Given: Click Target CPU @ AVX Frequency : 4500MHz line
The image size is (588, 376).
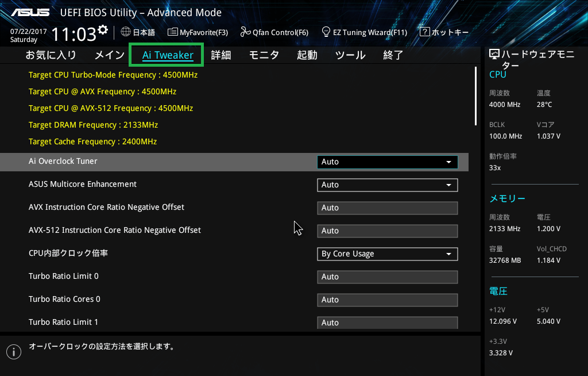Looking at the screenshot, I should click(x=102, y=91).
